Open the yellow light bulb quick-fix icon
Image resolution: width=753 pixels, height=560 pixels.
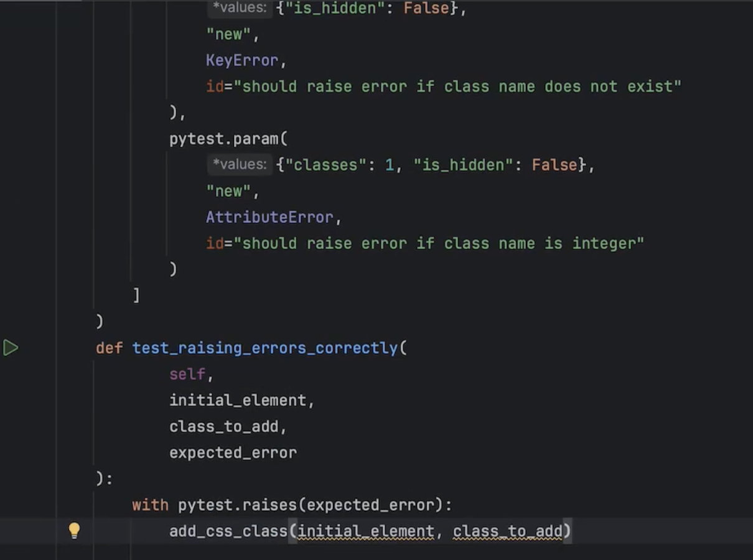click(74, 531)
